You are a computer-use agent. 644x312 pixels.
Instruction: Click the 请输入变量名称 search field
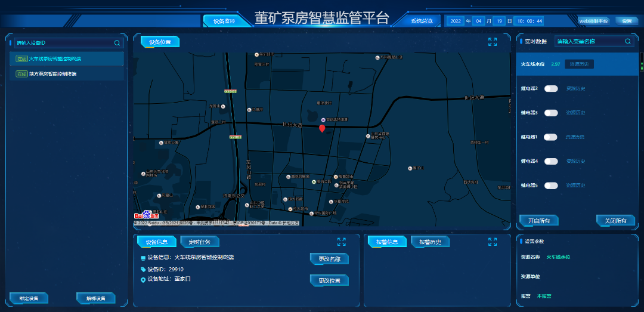[x=589, y=42]
